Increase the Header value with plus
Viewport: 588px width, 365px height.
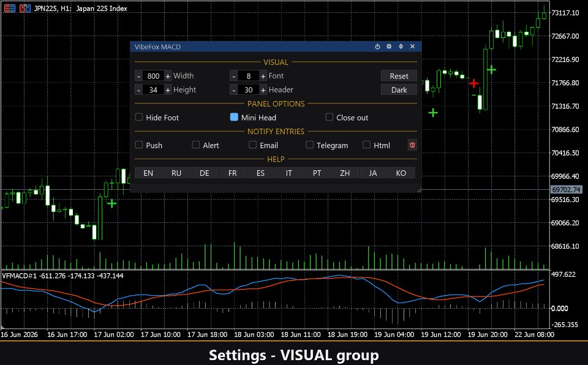coord(263,90)
